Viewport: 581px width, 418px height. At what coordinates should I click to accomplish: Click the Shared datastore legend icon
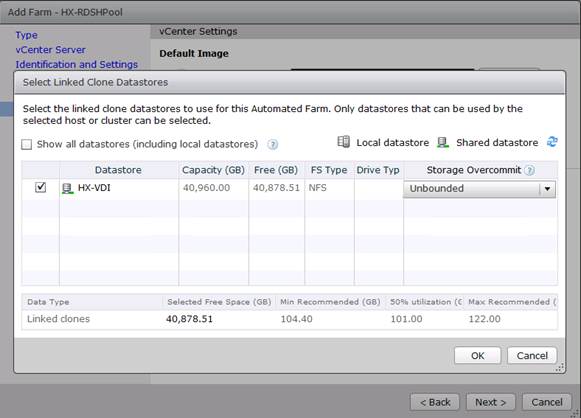(443, 142)
